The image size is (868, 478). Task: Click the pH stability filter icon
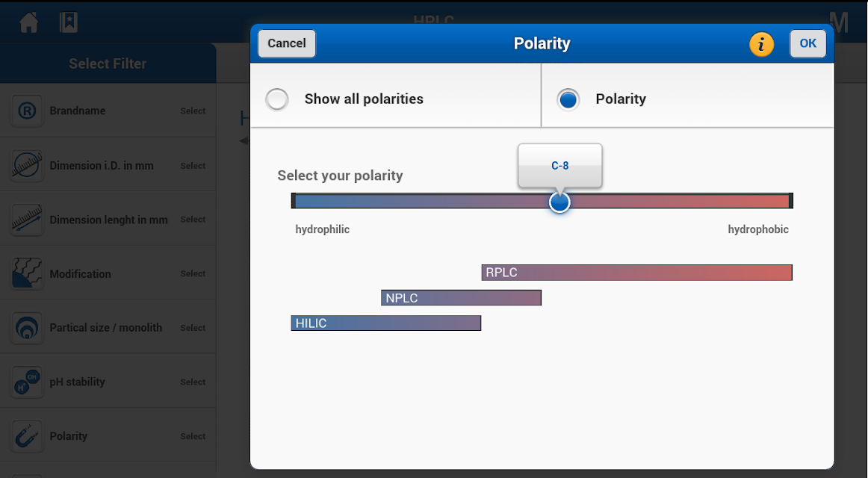coord(27,382)
